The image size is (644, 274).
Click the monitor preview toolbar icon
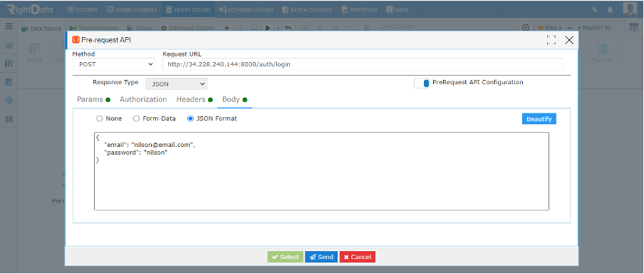(x=254, y=28)
